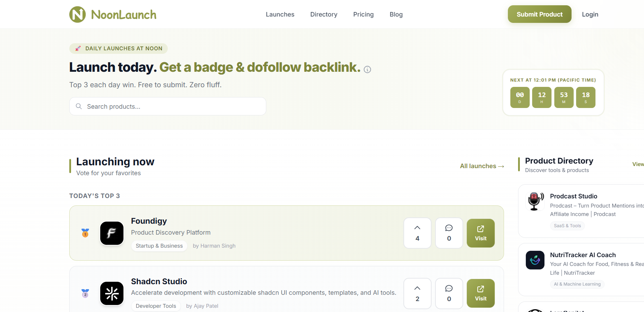This screenshot has width=644, height=312.
Task: Open the comments for Shadcn Studio
Action: point(449,293)
